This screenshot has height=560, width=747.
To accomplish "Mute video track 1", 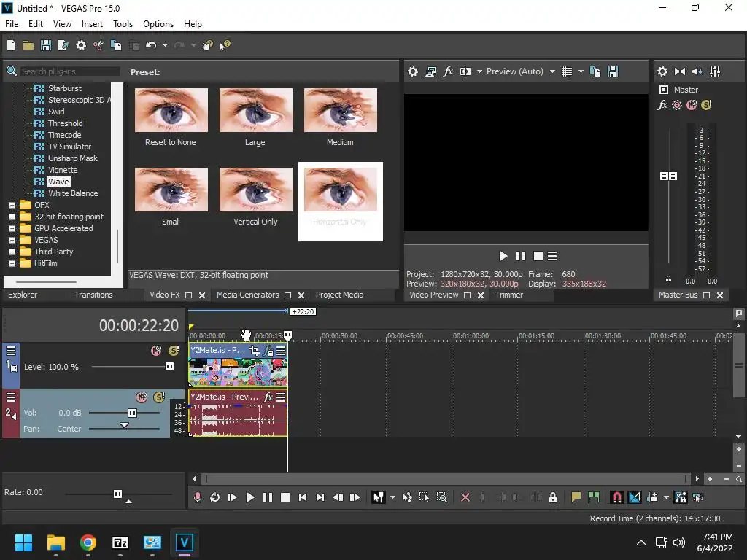I will (156, 351).
